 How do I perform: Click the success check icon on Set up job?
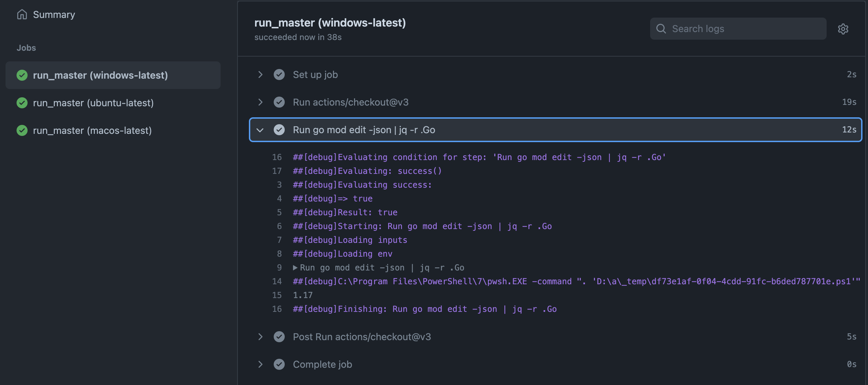(x=279, y=75)
